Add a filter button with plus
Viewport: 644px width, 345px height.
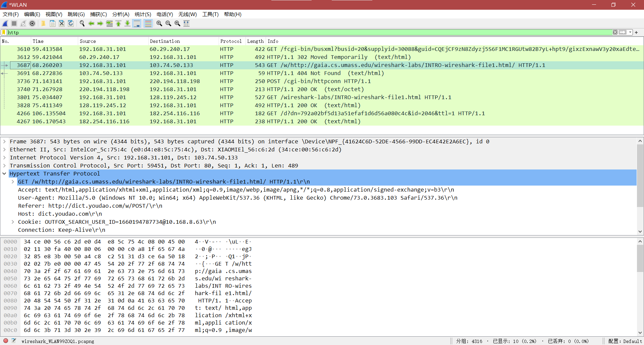636,32
